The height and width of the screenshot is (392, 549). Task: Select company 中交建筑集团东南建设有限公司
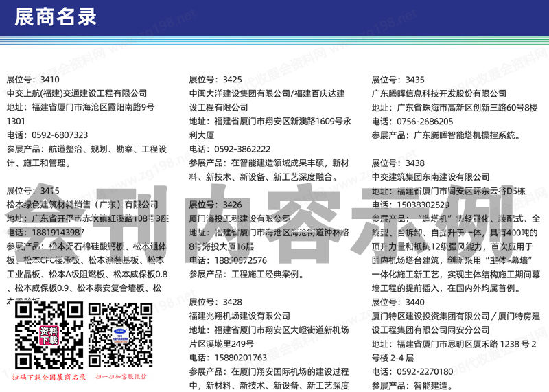click(431, 177)
